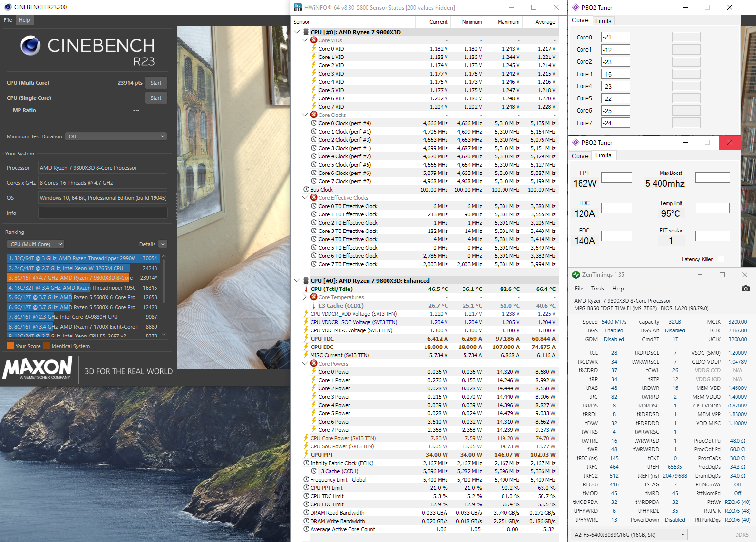Switch to the Curve tab in the lower PBO2 Tuner window
Image resolution: width=756 pixels, height=542 pixels.
click(x=580, y=156)
